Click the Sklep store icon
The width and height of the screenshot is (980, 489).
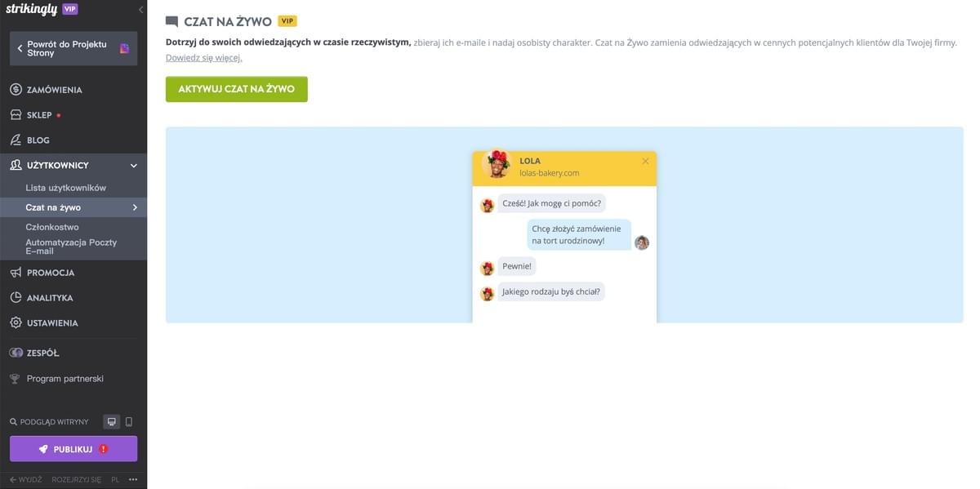tap(16, 115)
